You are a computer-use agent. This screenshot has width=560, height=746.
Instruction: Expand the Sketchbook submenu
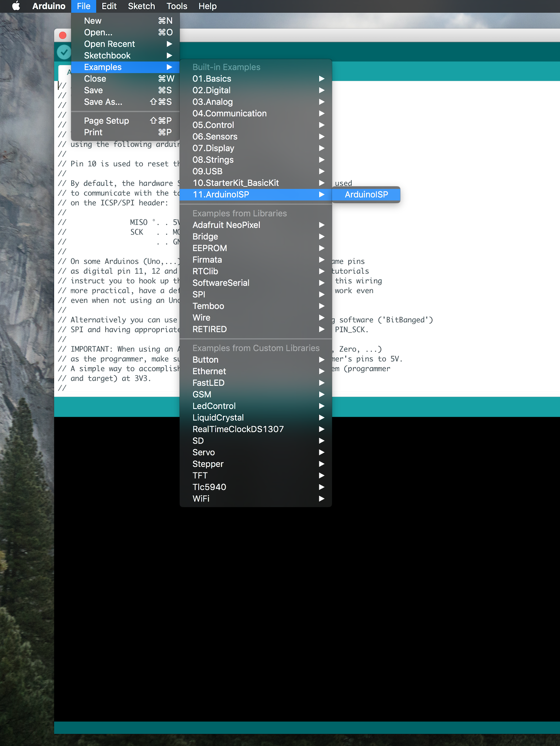coord(107,55)
